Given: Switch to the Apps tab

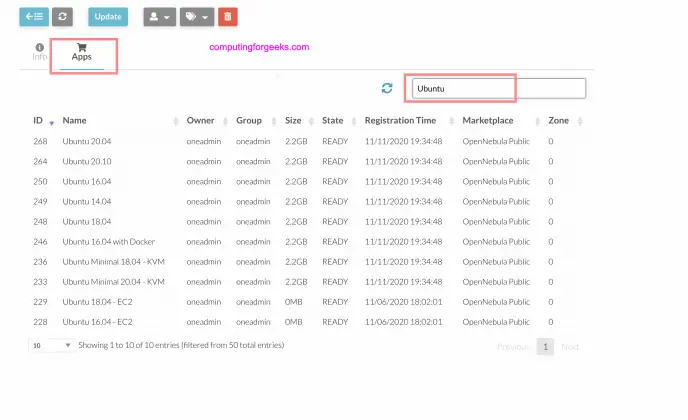Looking at the screenshot, I should (x=81, y=56).
